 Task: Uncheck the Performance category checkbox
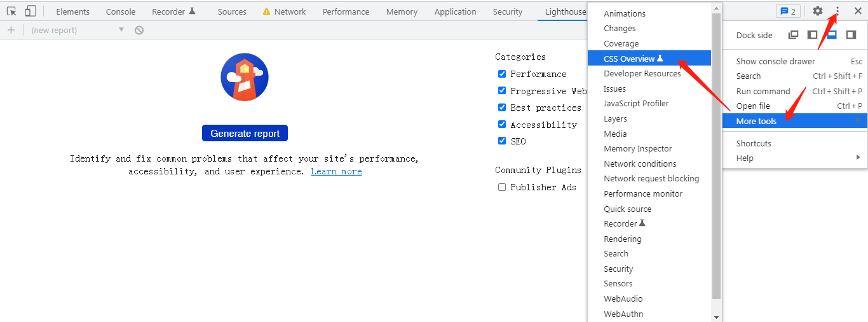(x=502, y=74)
